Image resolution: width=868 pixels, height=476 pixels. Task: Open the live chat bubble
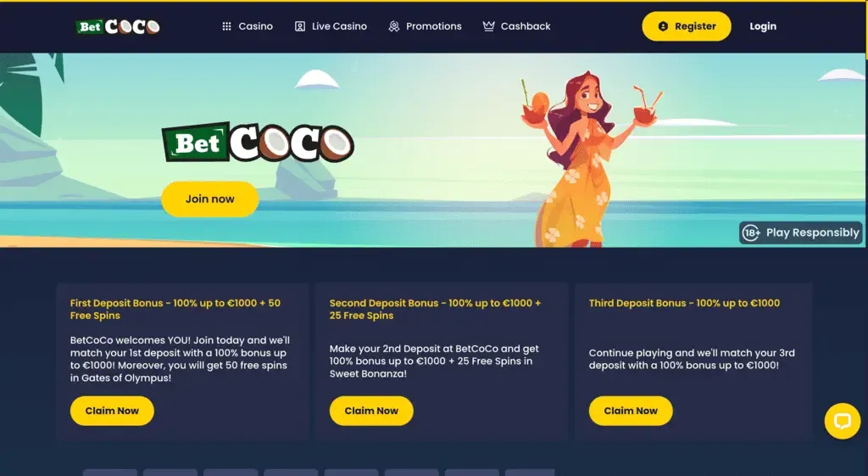[842, 421]
